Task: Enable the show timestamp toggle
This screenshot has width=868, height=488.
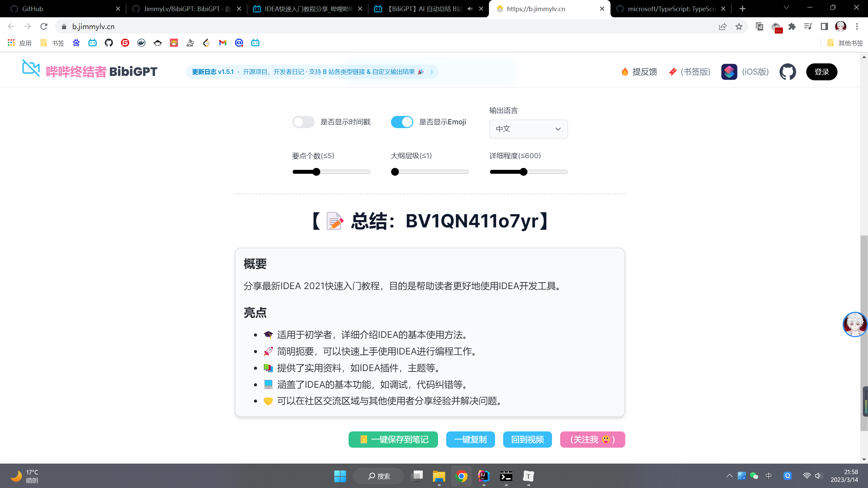Action: point(303,122)
